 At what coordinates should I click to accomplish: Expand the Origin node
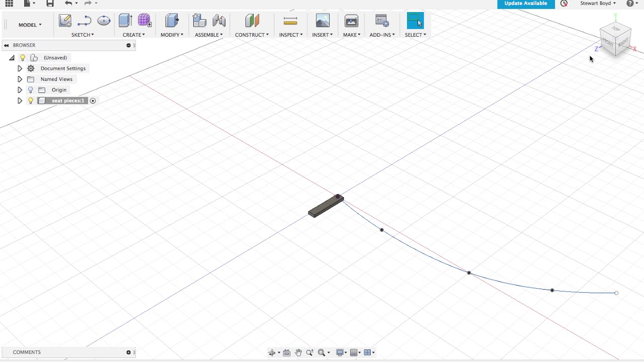coord(20,90)
